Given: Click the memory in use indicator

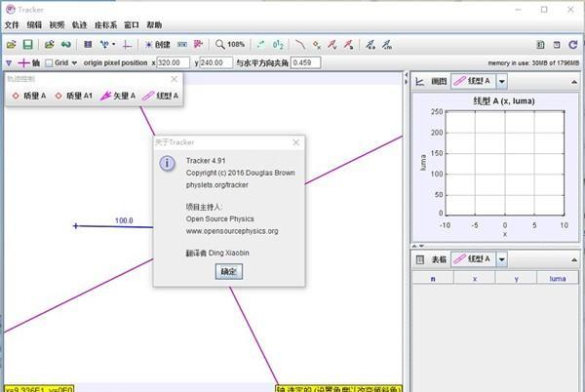Looking at the screenshot, I should (x=533, y=63).
